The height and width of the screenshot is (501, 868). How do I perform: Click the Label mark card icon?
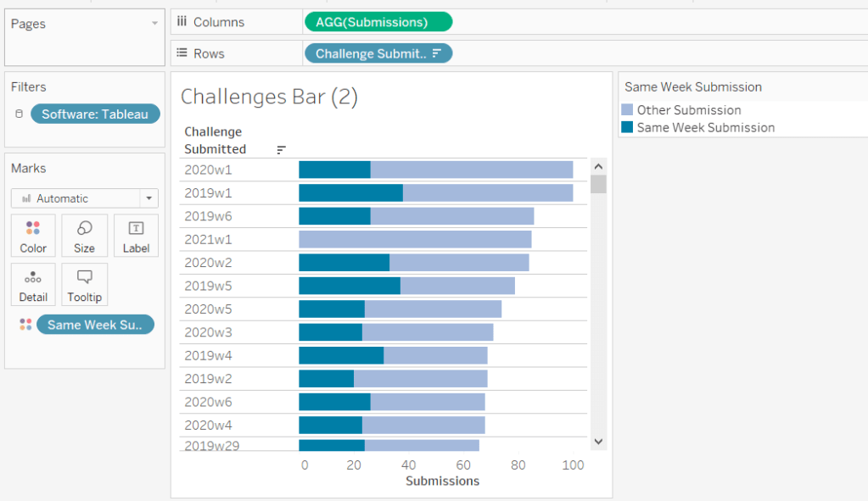pos(136,235)
